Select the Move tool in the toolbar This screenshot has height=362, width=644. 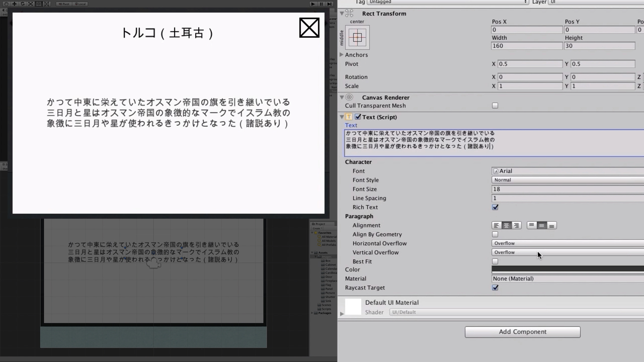14,4
